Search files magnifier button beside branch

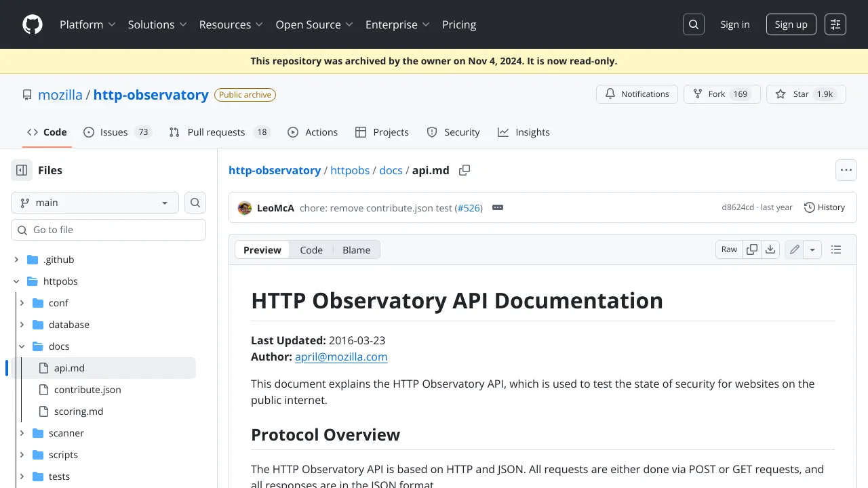(195, 203)
